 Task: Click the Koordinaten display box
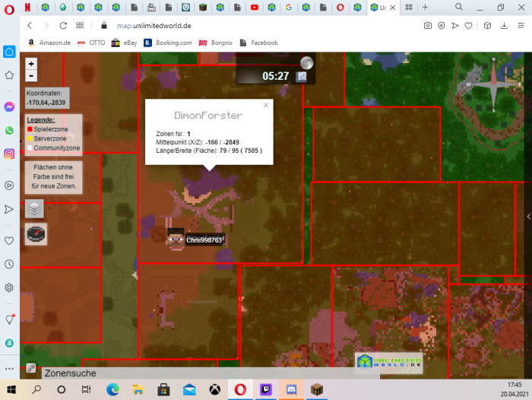[47, 98]
